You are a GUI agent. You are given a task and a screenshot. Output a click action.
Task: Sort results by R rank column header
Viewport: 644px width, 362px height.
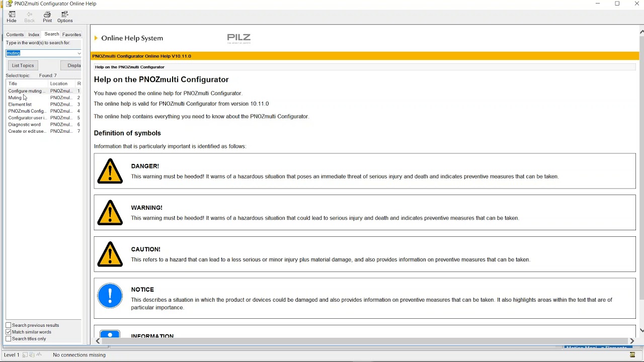click(x=78, y=83)
